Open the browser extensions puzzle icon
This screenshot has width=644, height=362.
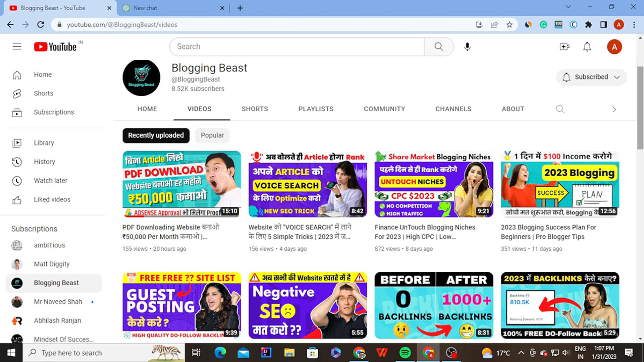pyautogui.click(x=589, y=24)
